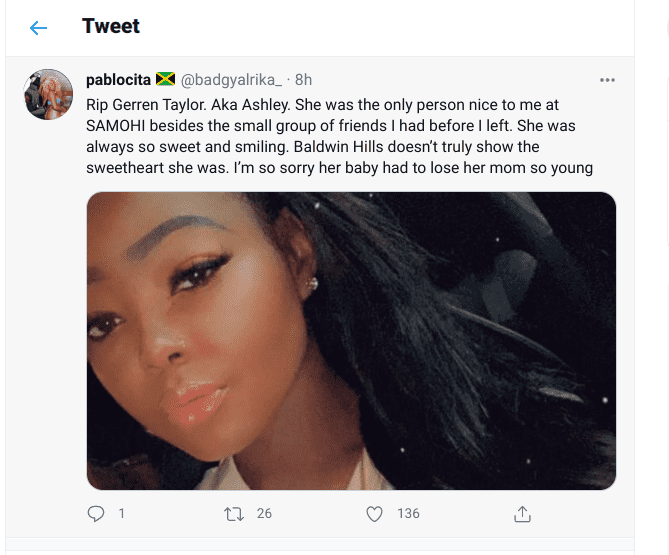Click the share tweet icon
Image resolution: width=669 pixels, height=555 pixels.
pyautogui.click(x=521, y=513)
